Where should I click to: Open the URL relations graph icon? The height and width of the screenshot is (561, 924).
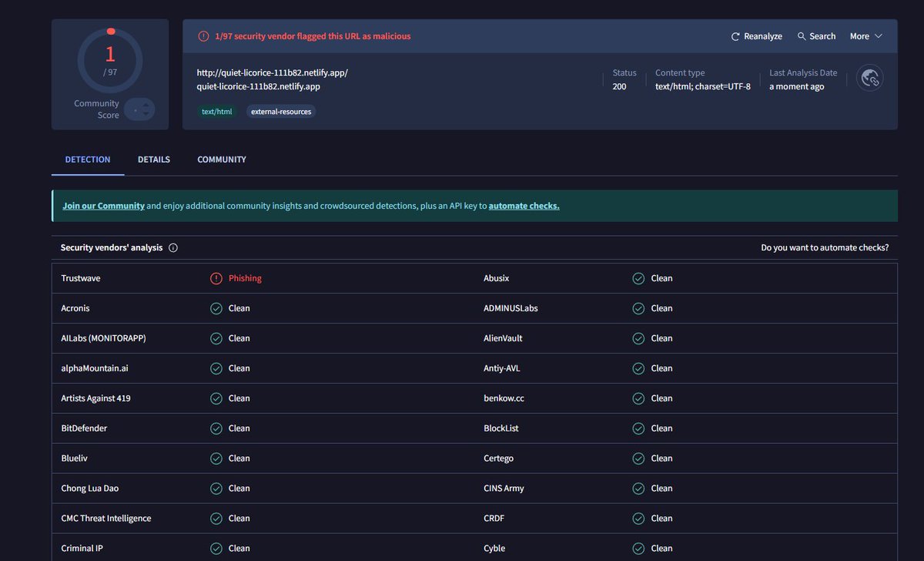(x=870, y=78)
